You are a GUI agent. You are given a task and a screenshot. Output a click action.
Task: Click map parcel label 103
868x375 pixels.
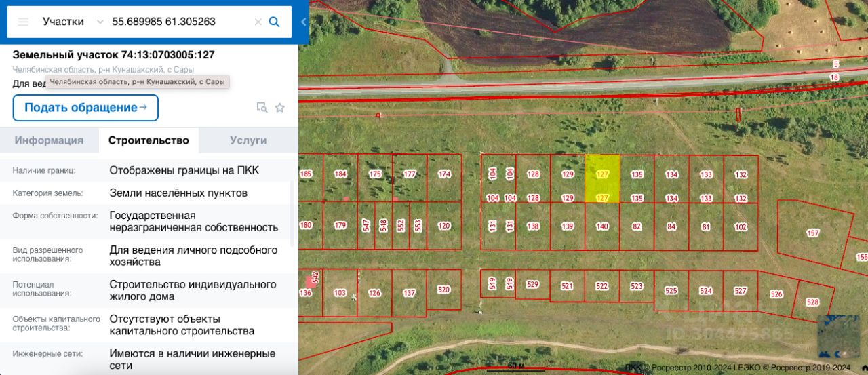click(x=340, y=293)
